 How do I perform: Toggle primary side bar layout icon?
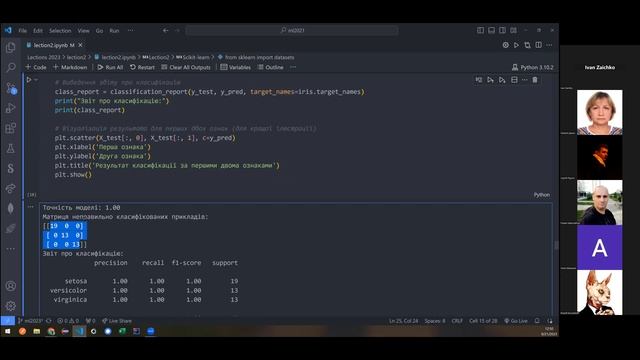(x=480, y=30)
